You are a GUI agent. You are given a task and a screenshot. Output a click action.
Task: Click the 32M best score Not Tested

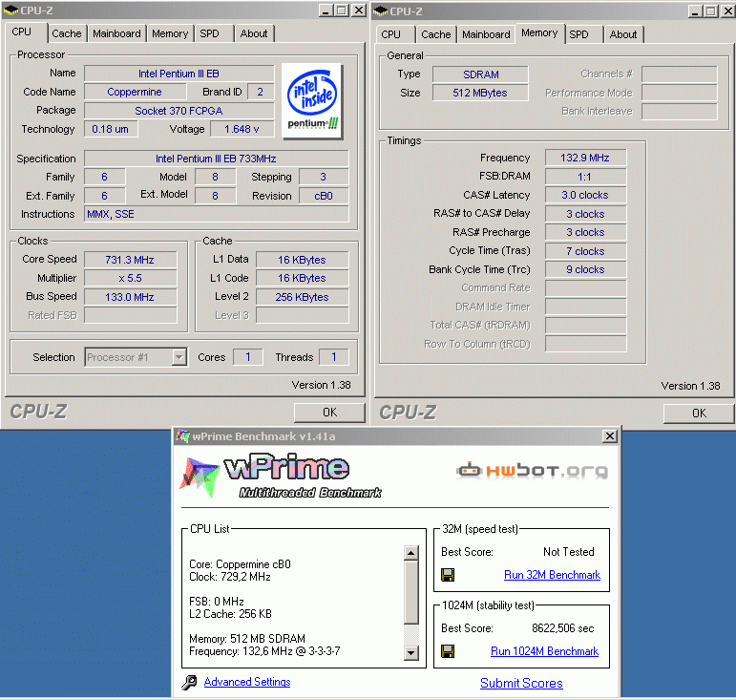(568, 552)
